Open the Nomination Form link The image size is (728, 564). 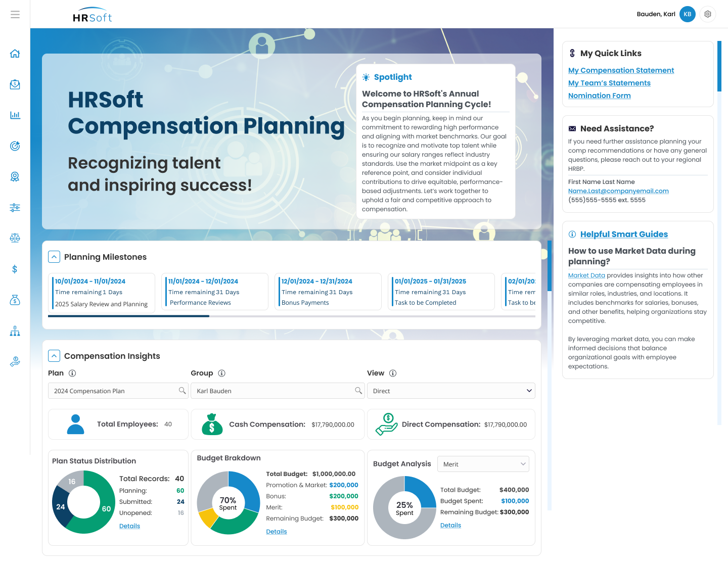(x=599, y=96)
